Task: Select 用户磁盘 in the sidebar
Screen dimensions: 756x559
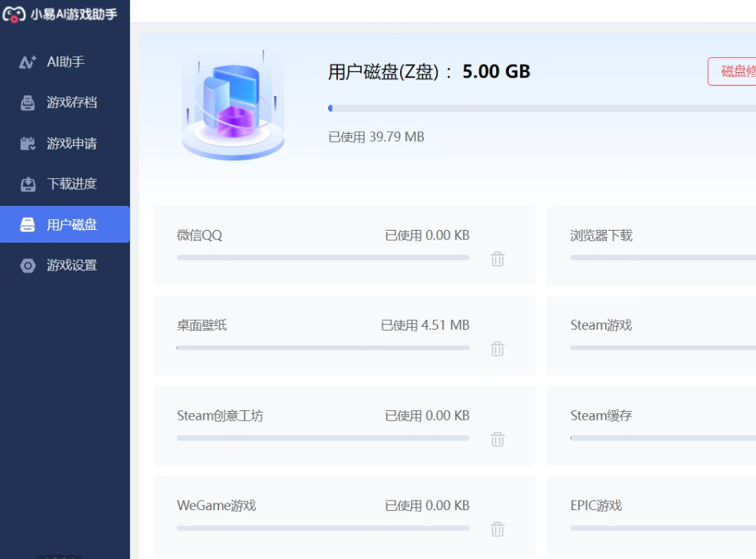Action: click(x=71, y=225)
